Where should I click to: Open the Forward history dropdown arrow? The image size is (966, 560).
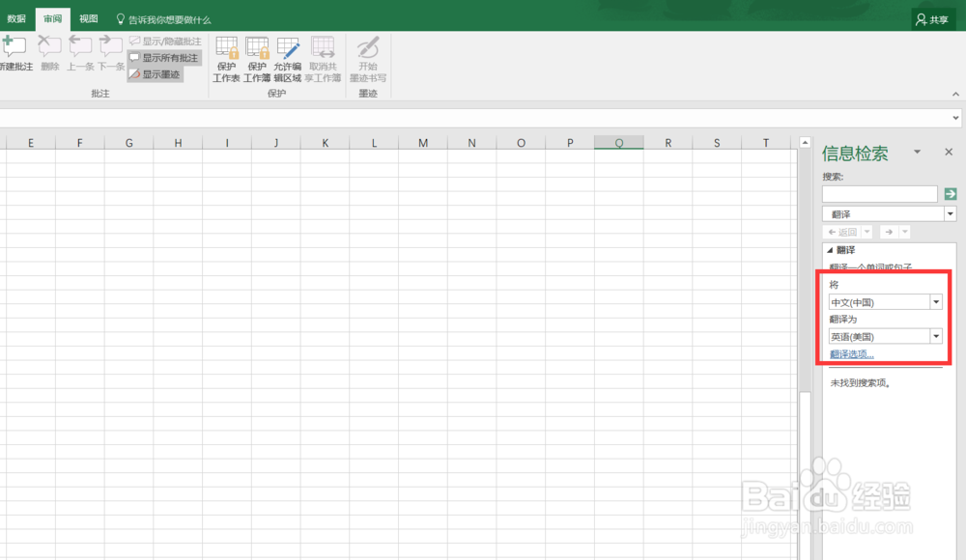click(x=905, y=233)
